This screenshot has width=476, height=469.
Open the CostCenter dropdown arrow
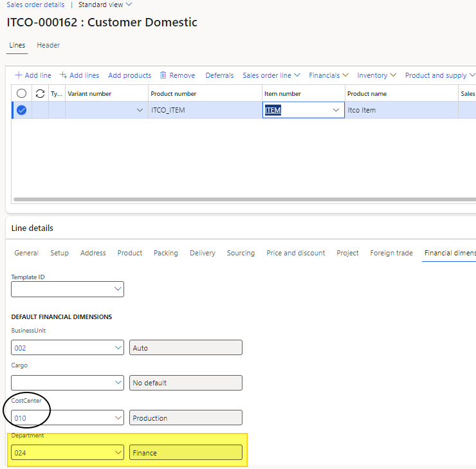pyautogui.click(x=118, y=418)
